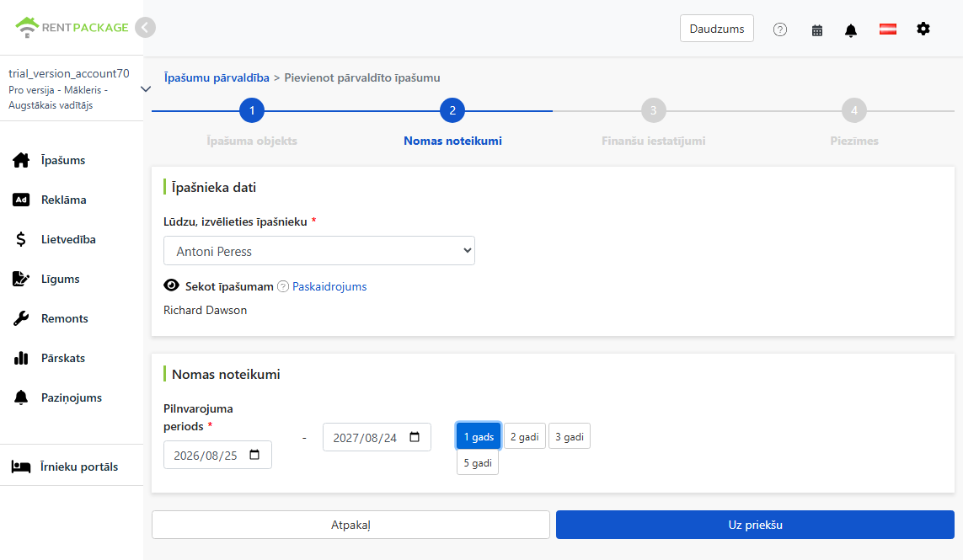The width and height of the screenshot is (963, 560).
Task: Click the Īpašuma objekts step label
Action: coord(252,141)
